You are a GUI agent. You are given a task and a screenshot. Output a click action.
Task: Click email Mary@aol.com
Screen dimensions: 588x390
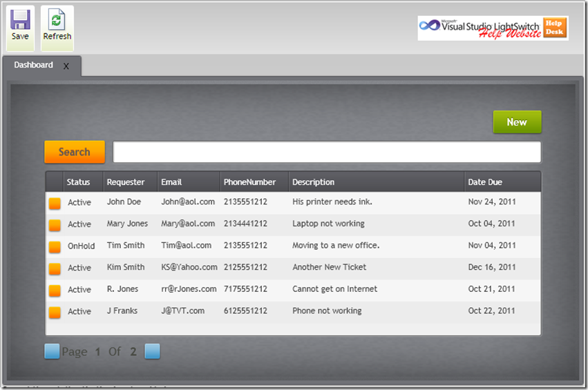(188, 224)
